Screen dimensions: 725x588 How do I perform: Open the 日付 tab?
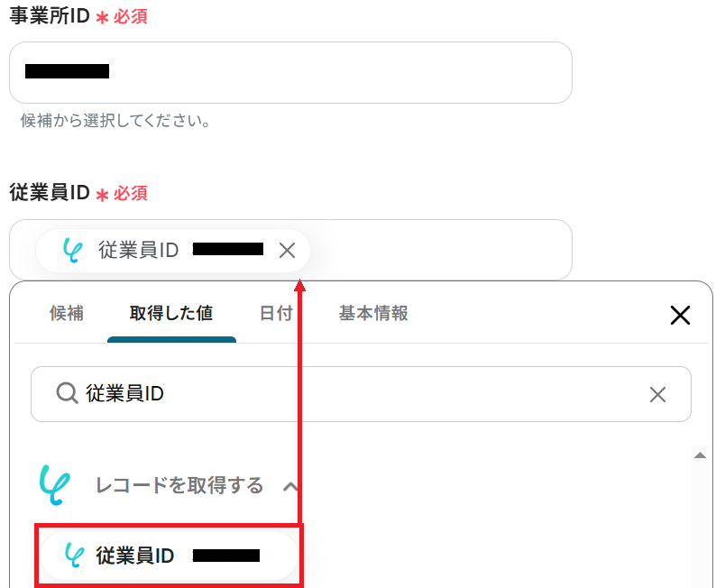(x=276, y=314)
